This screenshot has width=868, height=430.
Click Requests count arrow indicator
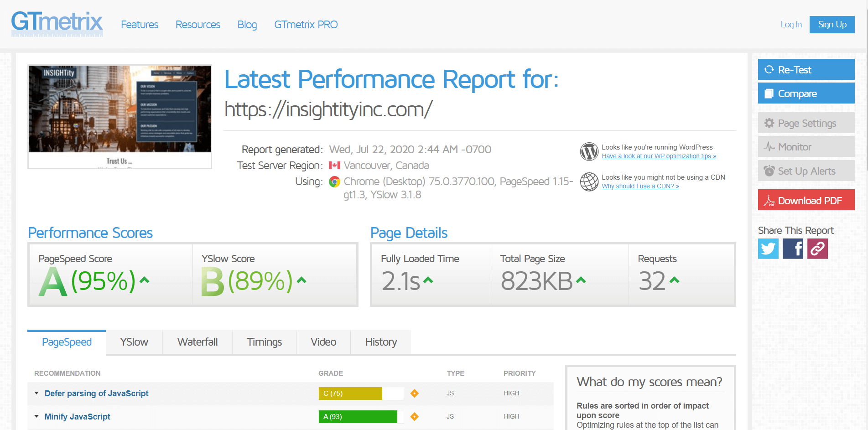[x=675, y=280]
